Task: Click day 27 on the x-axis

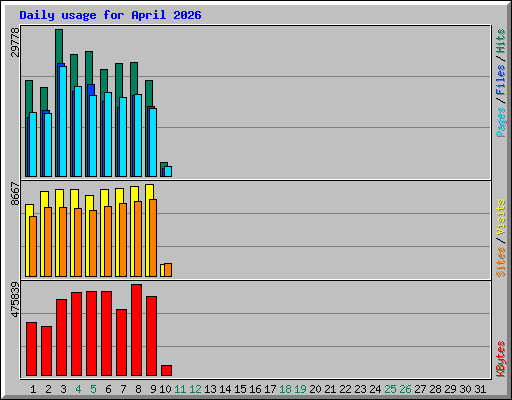Action: click(x=420, y=389)
